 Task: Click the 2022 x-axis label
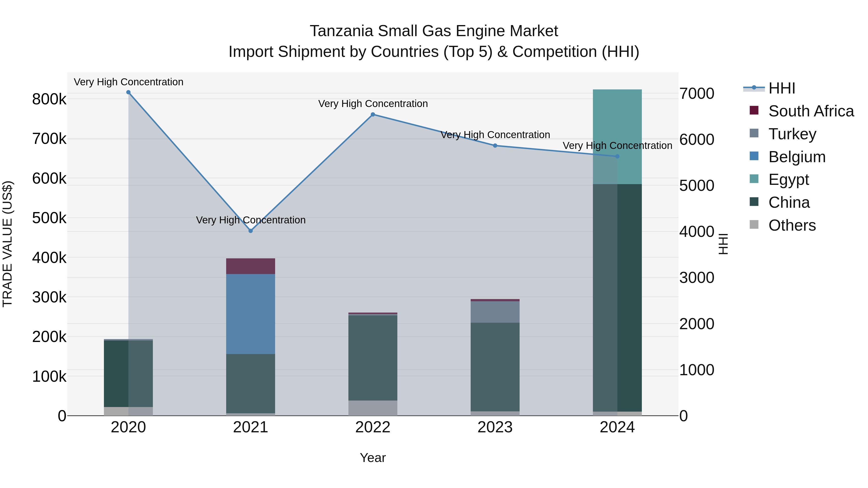tap(373, 427)
